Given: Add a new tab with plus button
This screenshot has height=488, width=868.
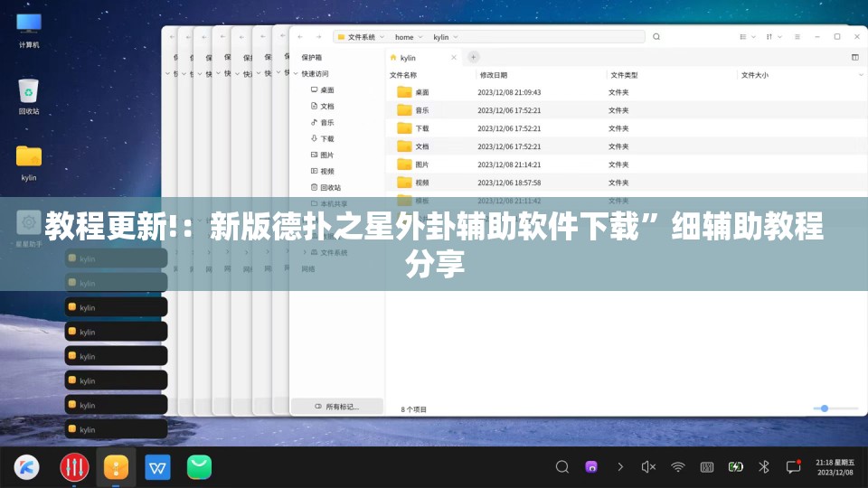Looking at the screenshot, I should pyautogui.click(x=473, y=57).
